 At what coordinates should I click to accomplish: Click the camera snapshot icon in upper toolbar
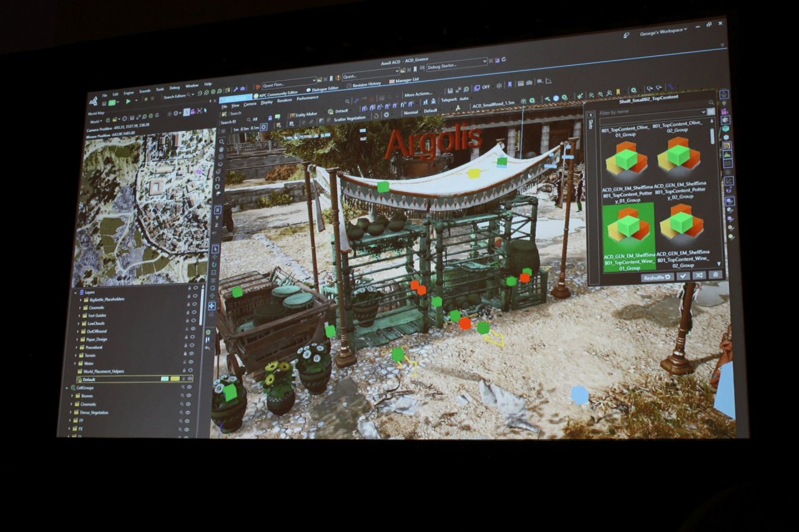tap(529, 83)
